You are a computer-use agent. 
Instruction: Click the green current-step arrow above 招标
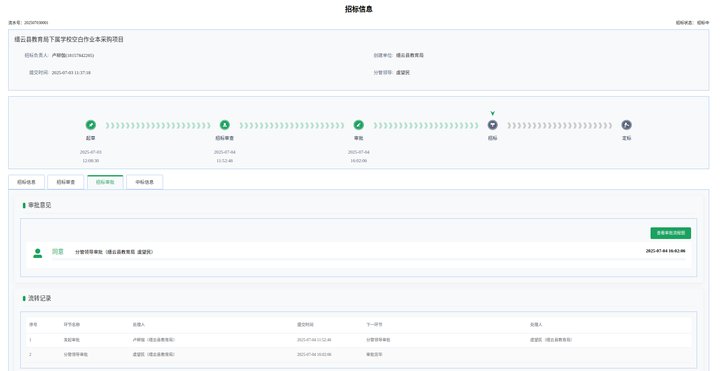[x=492, y=113]
